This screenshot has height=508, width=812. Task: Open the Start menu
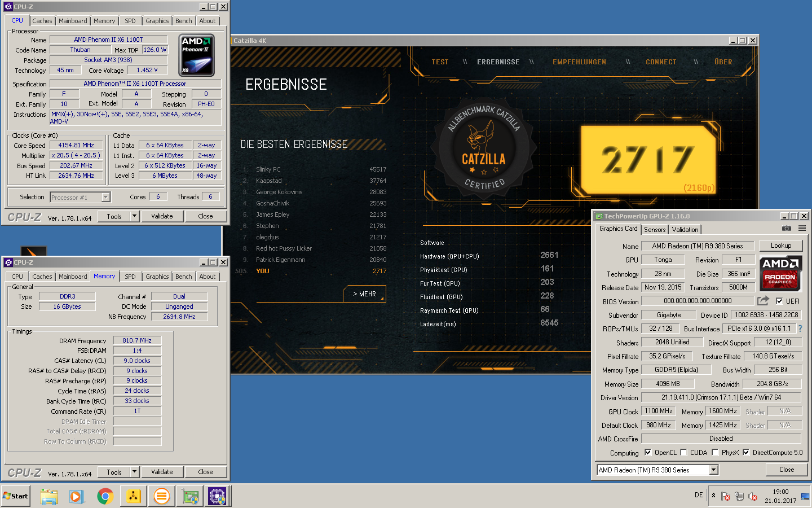point(15,496)
